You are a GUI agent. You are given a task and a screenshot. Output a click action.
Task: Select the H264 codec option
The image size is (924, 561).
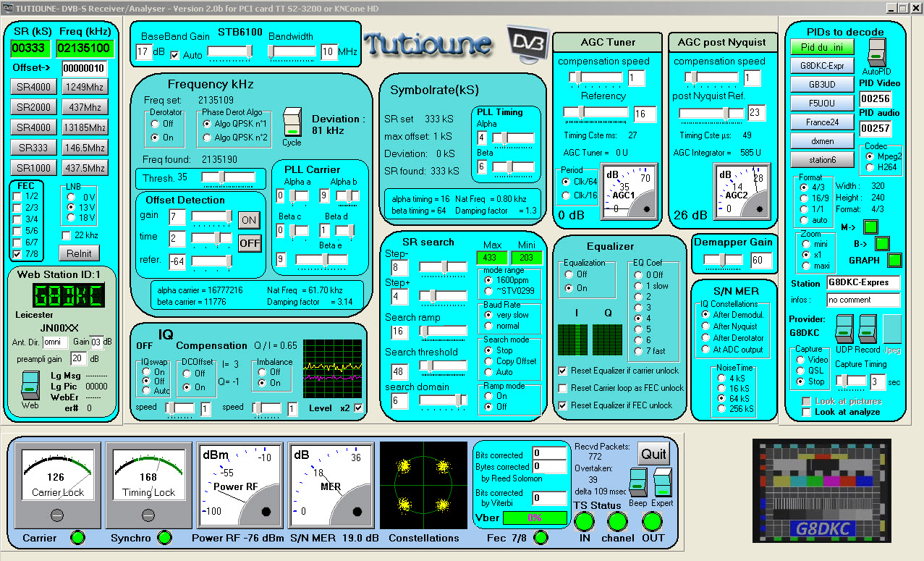tap(869, 167)
